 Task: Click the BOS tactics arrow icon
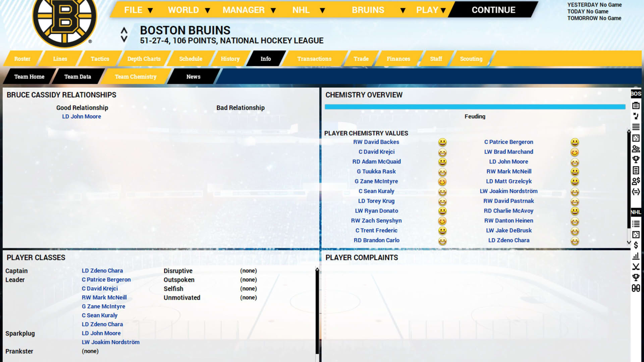[636, 116]
